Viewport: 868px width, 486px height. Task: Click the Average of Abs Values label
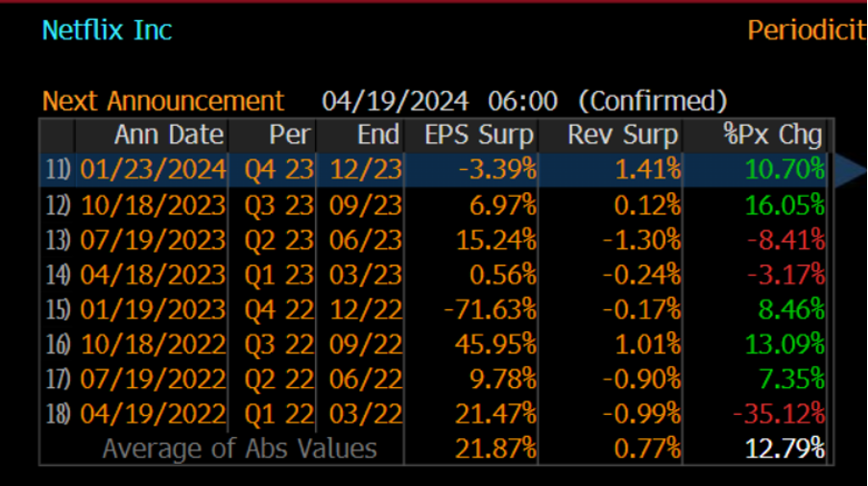tap(240, 449)
